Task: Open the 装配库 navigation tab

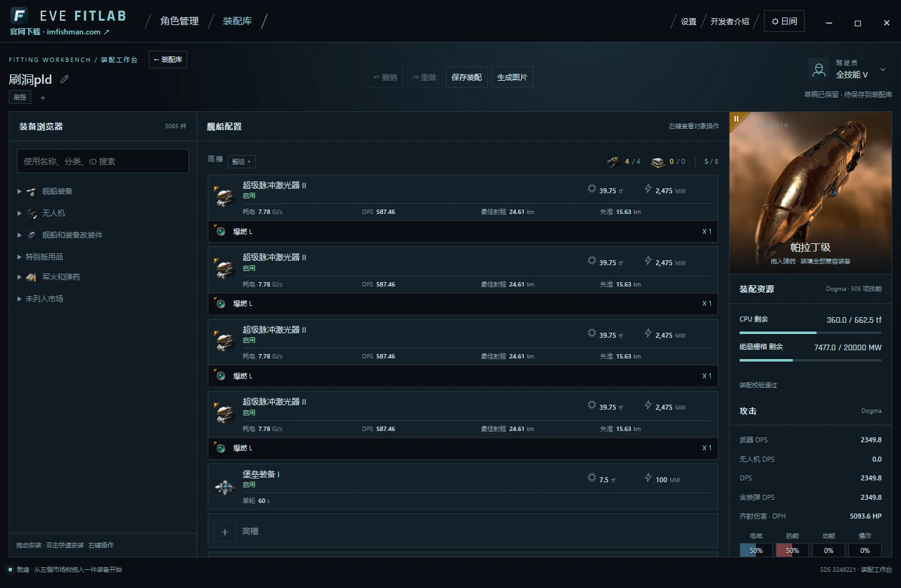Action: click(238, 21)
